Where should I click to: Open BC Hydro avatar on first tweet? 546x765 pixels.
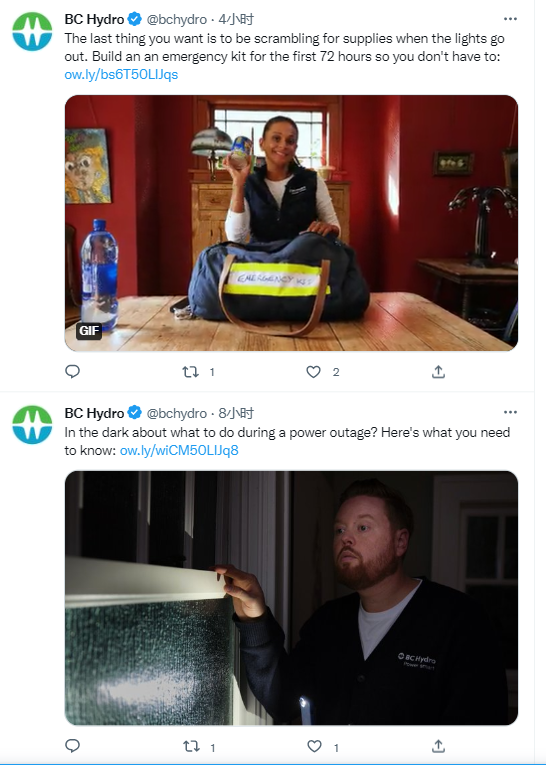(32, 32)
